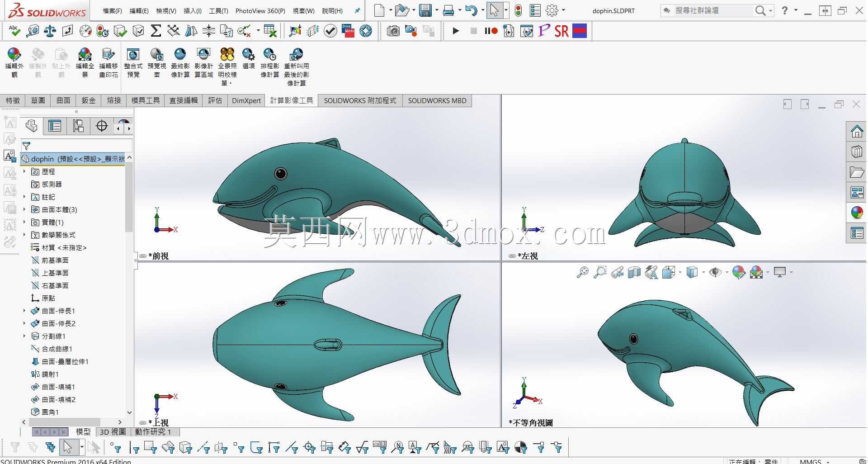This screenshot has width=868, height=464.
Task: Toggle the Hide/Show Items eye icon
Action: (715, 272)
